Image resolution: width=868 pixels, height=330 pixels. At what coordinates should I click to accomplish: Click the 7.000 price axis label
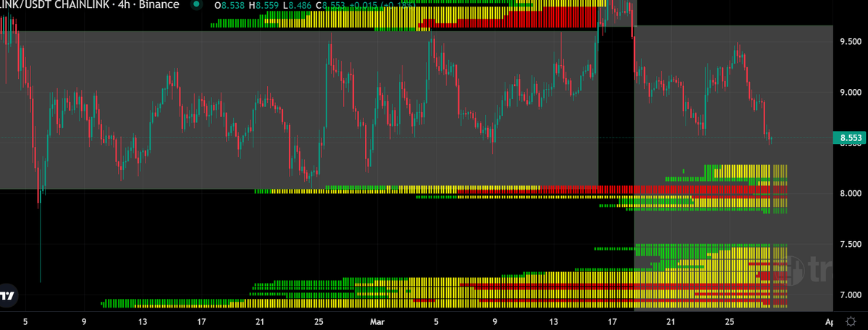click(850, 295)
